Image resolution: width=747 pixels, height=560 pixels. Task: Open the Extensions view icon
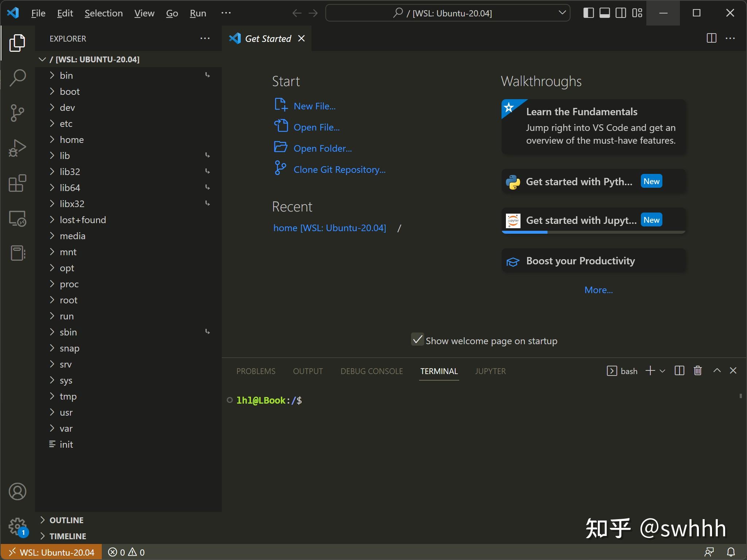(17, 183)
